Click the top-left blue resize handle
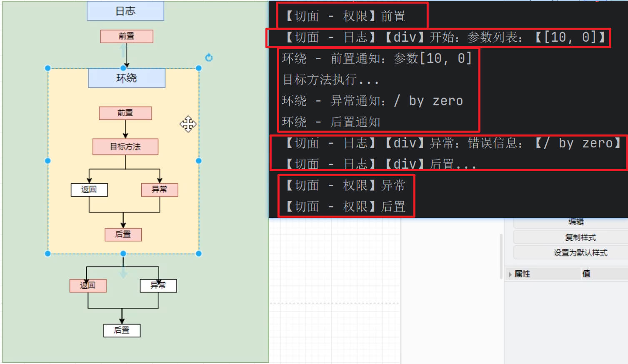Image resolution: width=628 pixels, height=364 pixels. pos(48,68)
